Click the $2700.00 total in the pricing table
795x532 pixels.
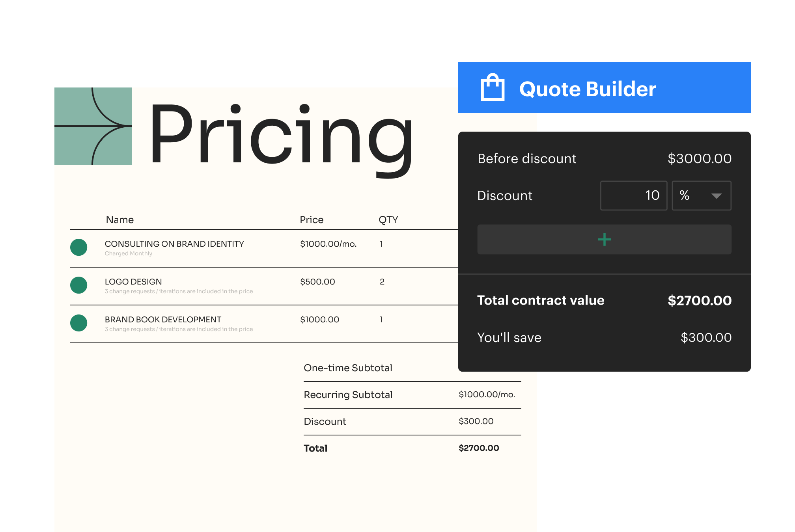tap(479, 448)
